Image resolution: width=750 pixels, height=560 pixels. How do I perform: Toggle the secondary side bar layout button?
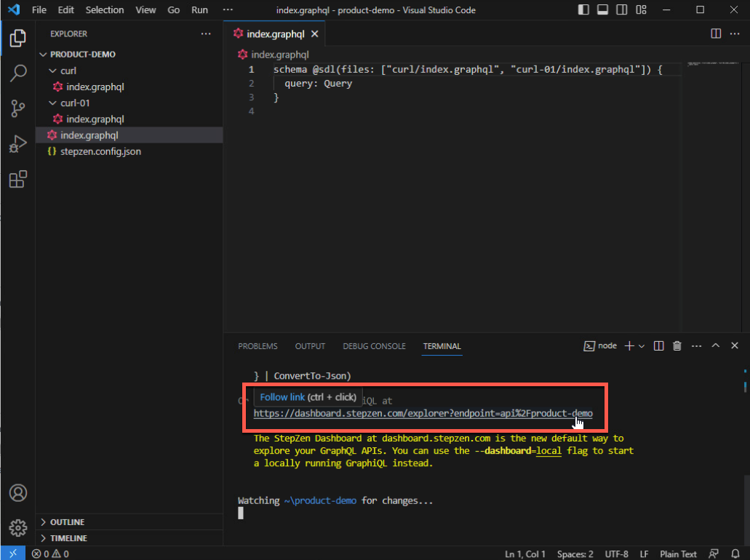click(x=621, y=10)
